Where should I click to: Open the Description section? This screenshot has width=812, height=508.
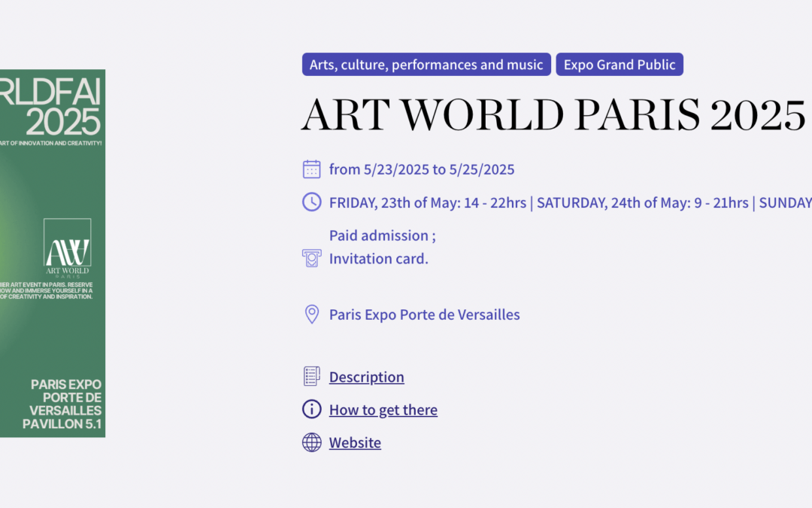pyautogui.click(x=366, y=376)
